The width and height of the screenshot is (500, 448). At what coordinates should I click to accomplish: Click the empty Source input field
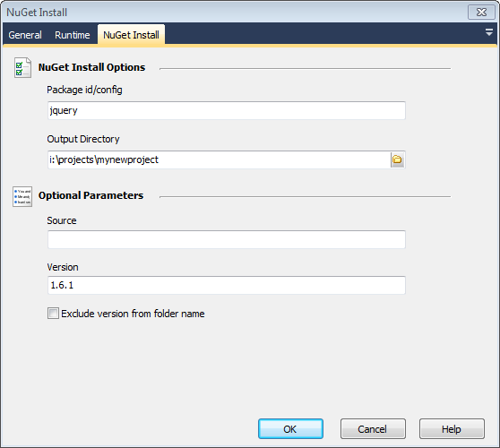(227, 239)
